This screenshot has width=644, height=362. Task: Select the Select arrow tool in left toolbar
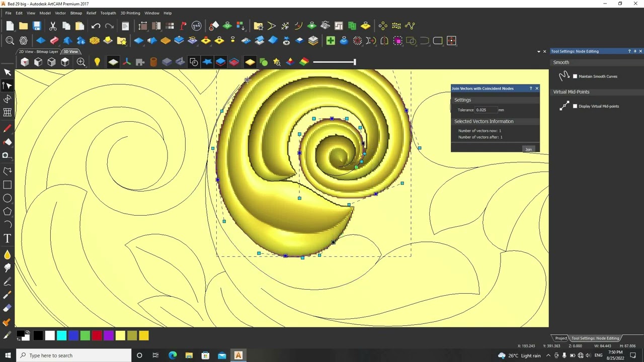(x=8, y=72)
